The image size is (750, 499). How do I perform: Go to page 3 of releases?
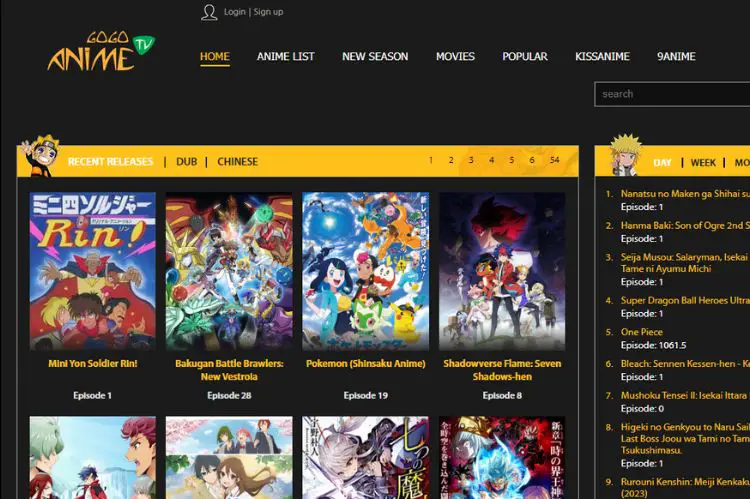(x=471, y=160)
